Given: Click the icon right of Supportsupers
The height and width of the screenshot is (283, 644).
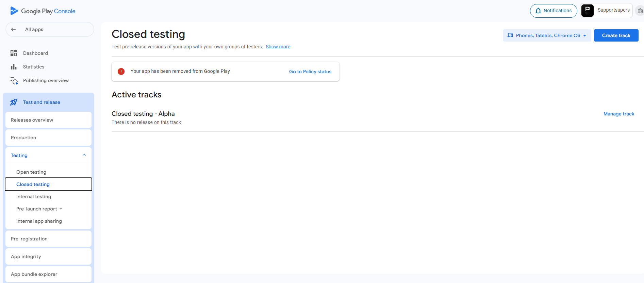Looking at the screenshot, I should 640,11.
